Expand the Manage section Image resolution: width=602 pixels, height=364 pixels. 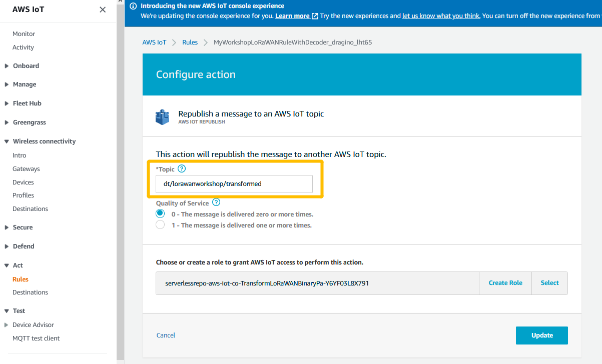(x=7, y=84)
